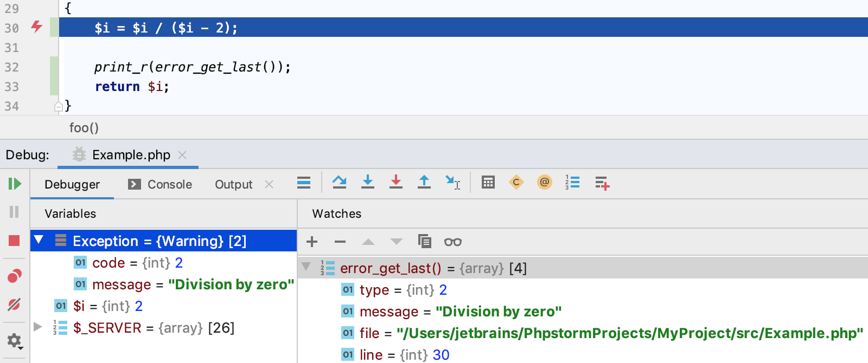868x363 pixels.
Task: Click line number 31 in gutter
Action: tap(11, 48)
